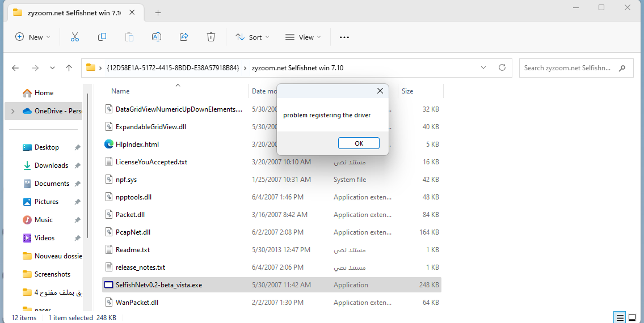644x323 pixels.
Task: Click the Delete trash icon
Action: click(211, 37)
